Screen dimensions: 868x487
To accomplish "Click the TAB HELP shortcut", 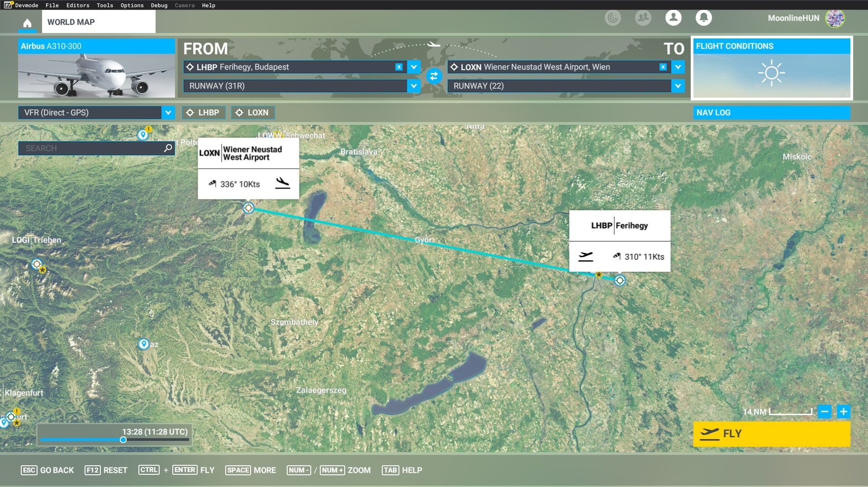I will 402,470.
